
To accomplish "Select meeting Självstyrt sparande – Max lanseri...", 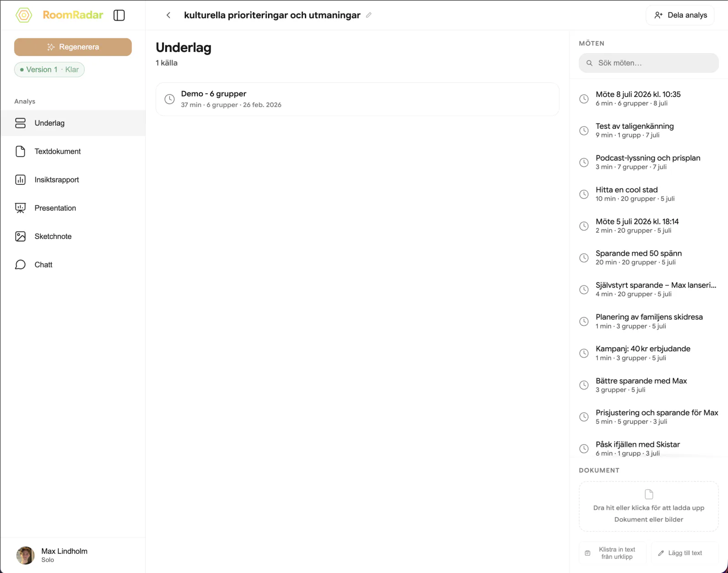I will (x=649, y=289).
